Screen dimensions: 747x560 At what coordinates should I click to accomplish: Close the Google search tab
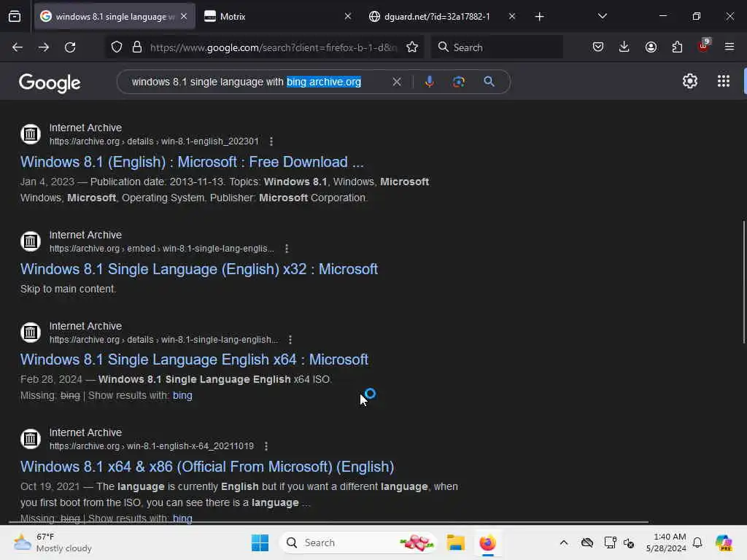[x=184, y=17]
